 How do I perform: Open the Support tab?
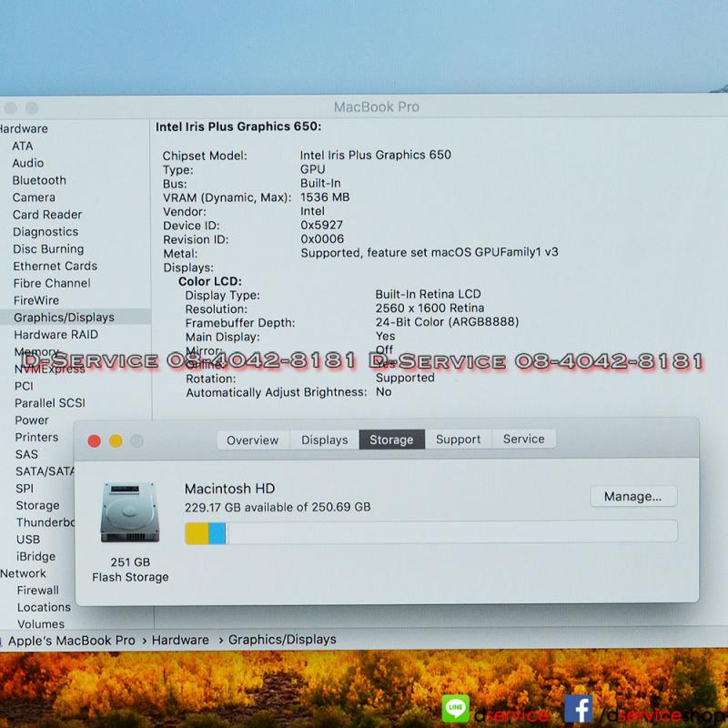click(459, 440)
